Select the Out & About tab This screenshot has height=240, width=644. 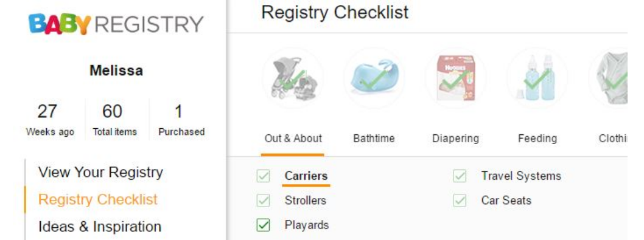[x=293, y=139]
